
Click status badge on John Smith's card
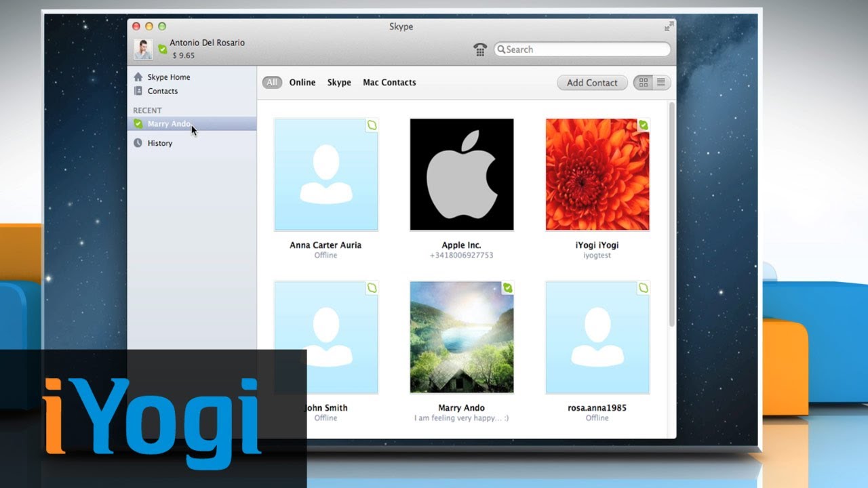pos(372,288)
